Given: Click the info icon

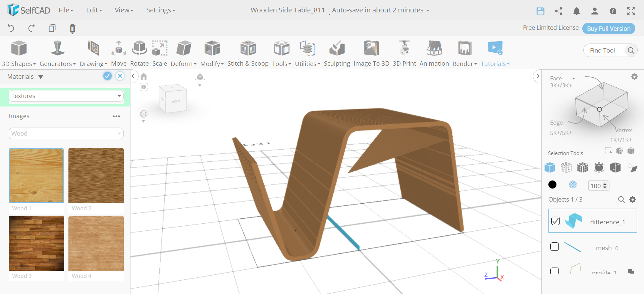Looking at the screenshot, I should click(613, 11).
